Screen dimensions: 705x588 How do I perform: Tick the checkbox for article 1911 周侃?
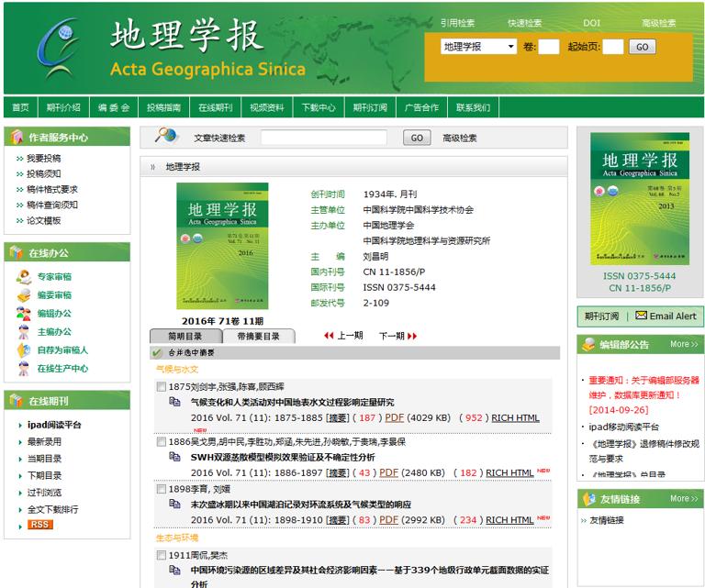[161, 555]
